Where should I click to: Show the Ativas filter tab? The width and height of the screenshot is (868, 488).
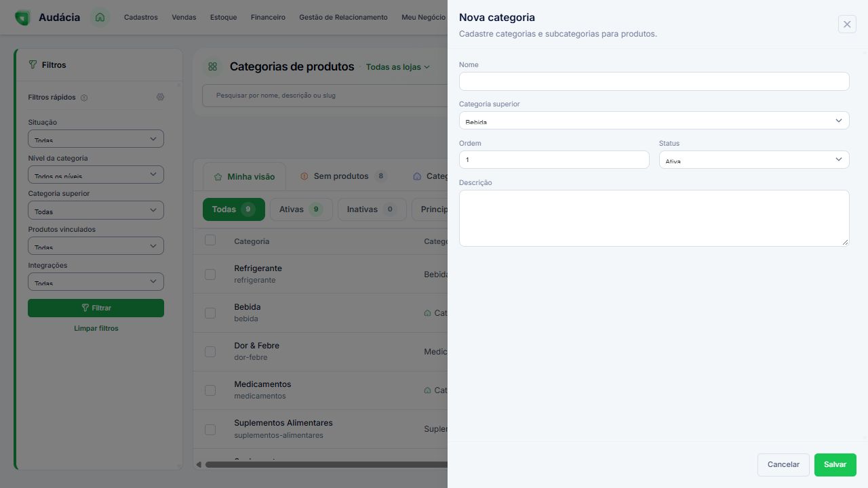coord(301,209)
